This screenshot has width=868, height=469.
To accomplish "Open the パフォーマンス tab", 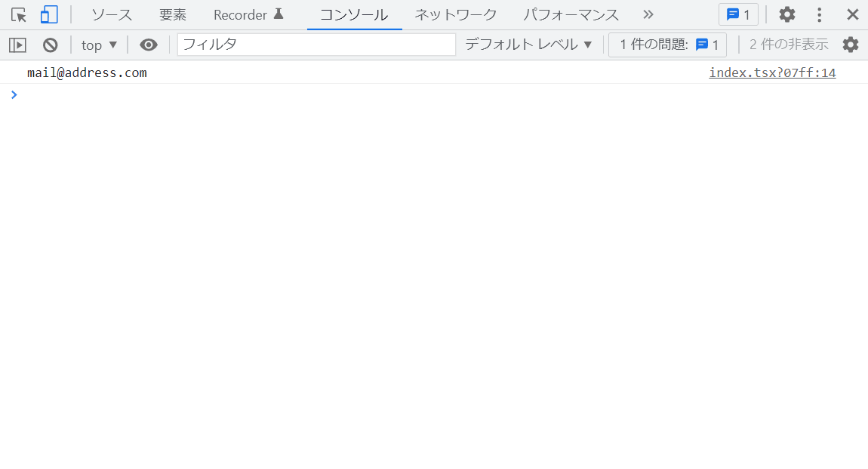I will pos(571,15).
